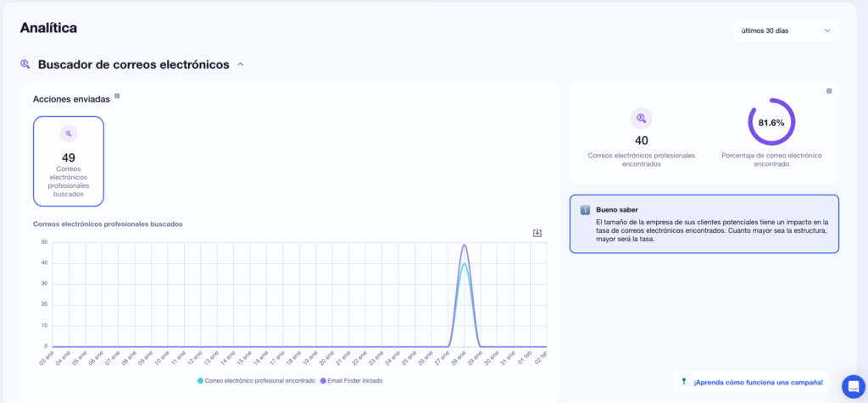Open "¡Aprenda cómo funciona una campaña!" link

coord(758,383)
